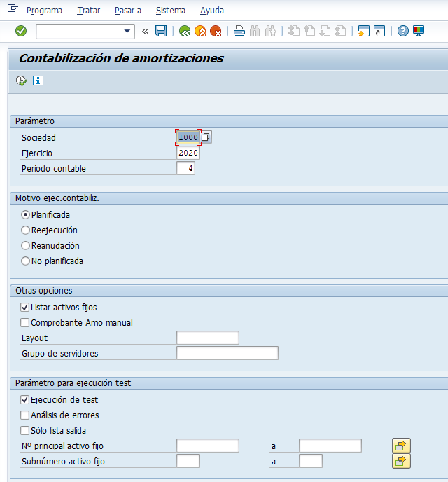Open the Pasar a menu
The image size is (448, 482).
coord(128,11)
